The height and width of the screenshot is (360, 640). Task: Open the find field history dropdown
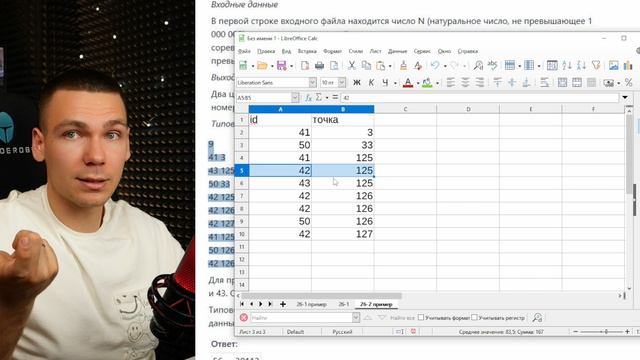356,318
